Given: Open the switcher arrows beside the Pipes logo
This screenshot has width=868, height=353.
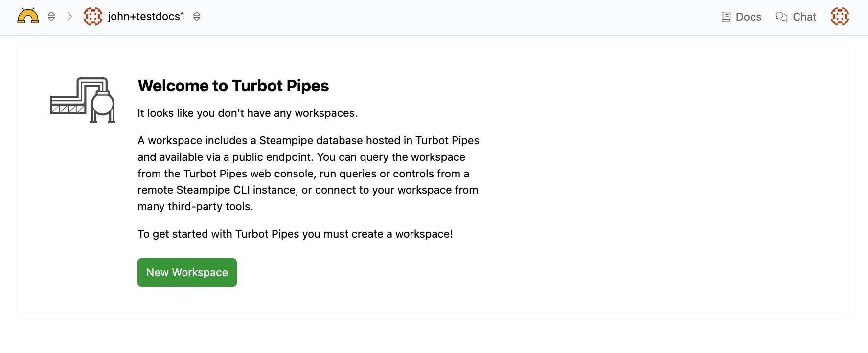Looking at the screenshot, I should [51, 17].
